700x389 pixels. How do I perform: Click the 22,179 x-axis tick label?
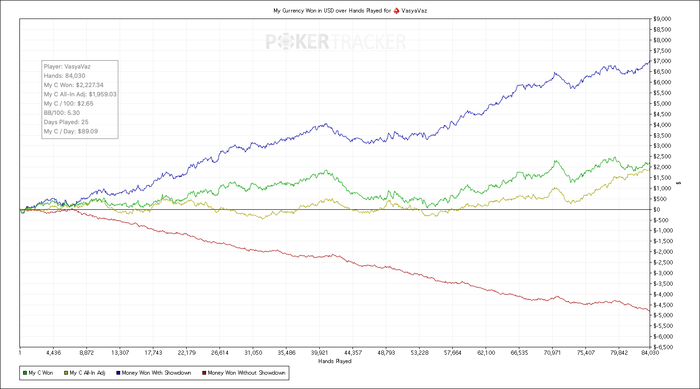[x=187, y=353]
